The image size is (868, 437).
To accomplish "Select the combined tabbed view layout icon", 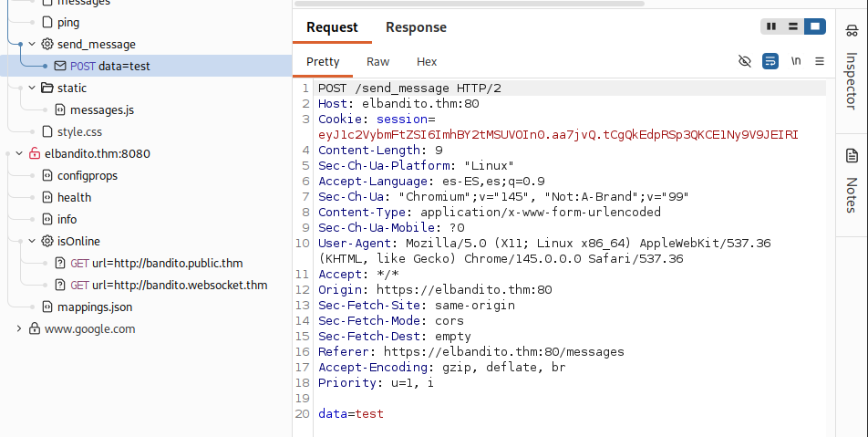I will (815, 26).
